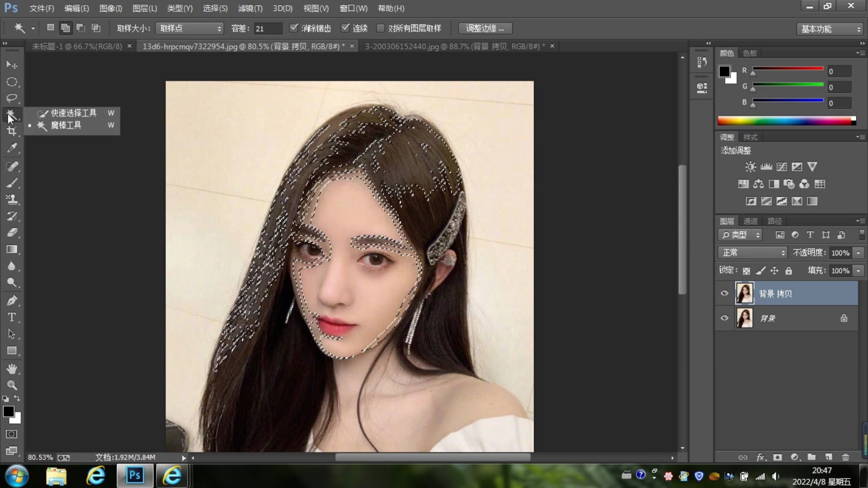This screenshot has width=868, height=488.
Task: Select the Crop tool in the toolbar
Action: coord(12,131)
